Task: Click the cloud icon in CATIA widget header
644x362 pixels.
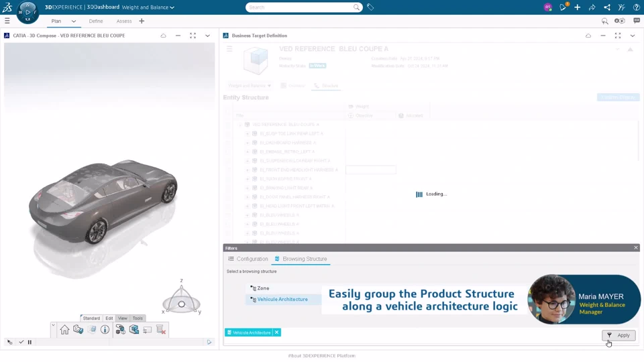Action: point(164,36)
